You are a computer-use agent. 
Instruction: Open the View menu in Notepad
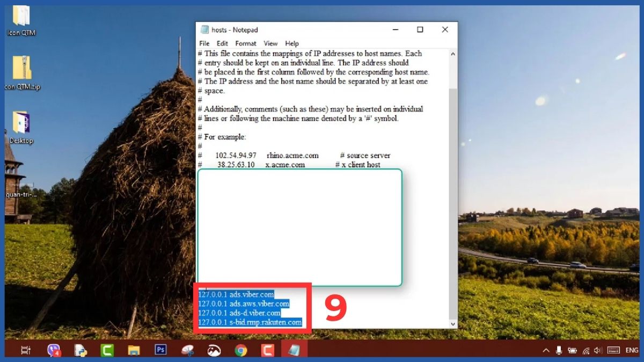(270, 43)
